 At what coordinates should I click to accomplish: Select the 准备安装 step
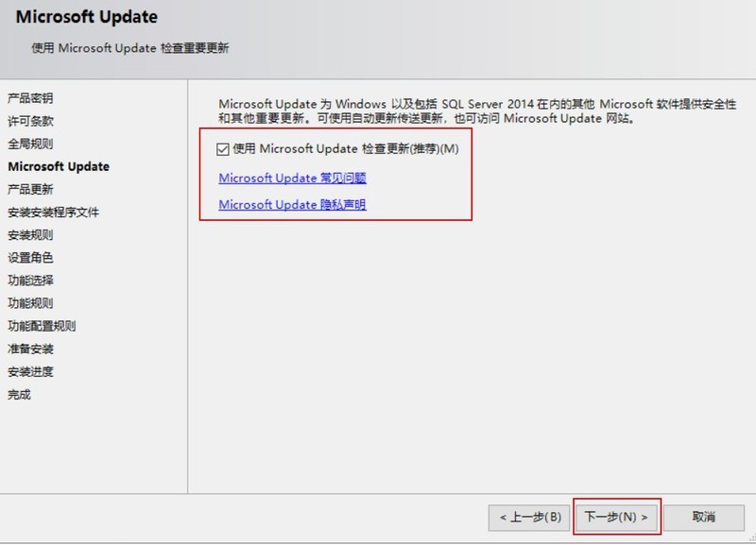(x=30, y=349)
